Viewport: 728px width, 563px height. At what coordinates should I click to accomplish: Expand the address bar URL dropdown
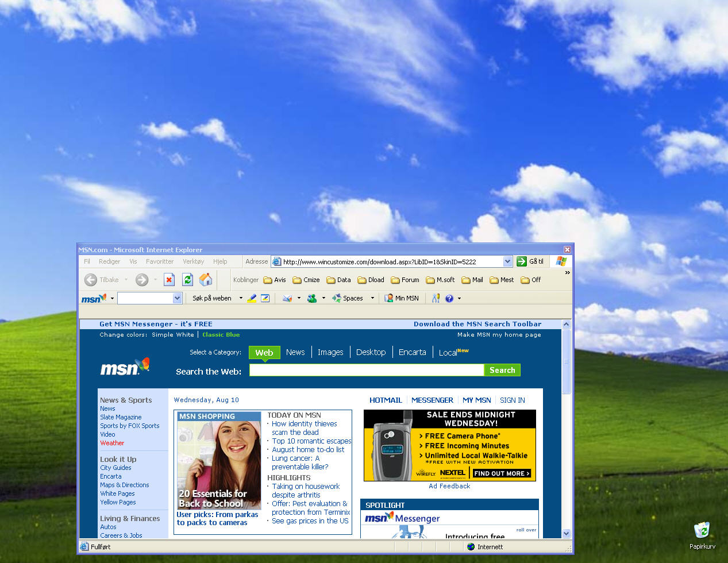click(507, 261)
